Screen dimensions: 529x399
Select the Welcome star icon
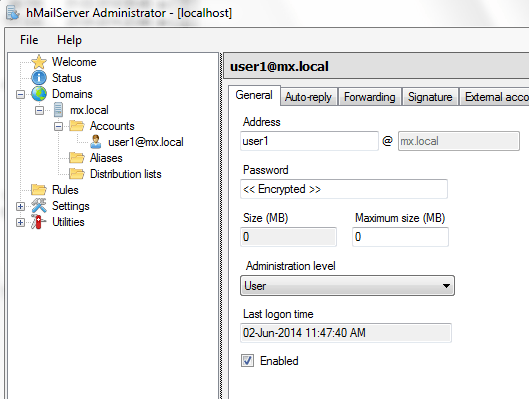[x=39, y=62]
